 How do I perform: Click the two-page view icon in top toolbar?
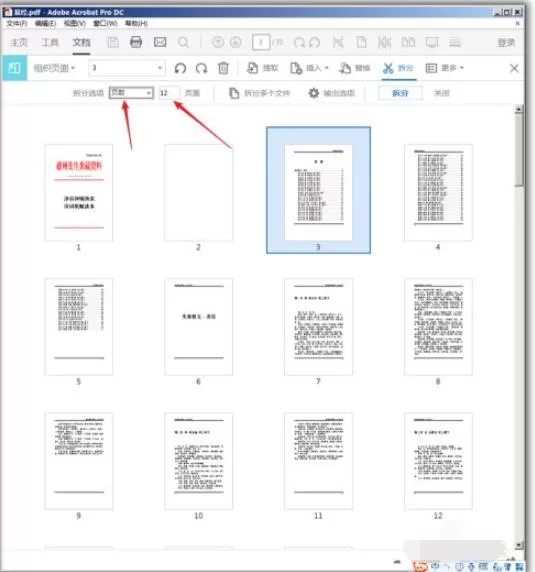pyautogui.click(x=408, y=42)
